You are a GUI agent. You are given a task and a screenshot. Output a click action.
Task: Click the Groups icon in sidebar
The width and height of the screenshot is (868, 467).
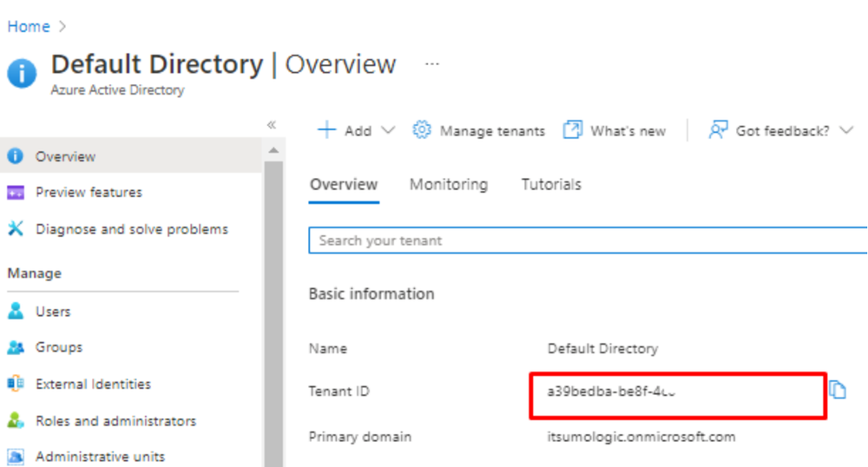click(x=16, y=347)
